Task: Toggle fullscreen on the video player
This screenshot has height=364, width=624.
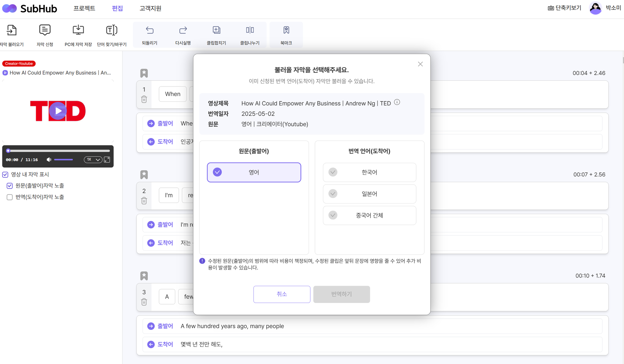Action: (x=107, y=160)
